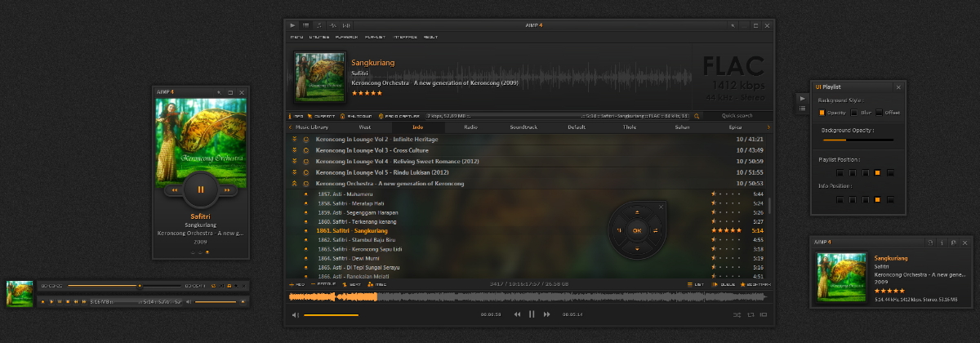Image resolution: width=980 pixels, height=343 pixels.
Task: Click rating stars of Sangkuriang playlist row
Action: pos(726,231)
